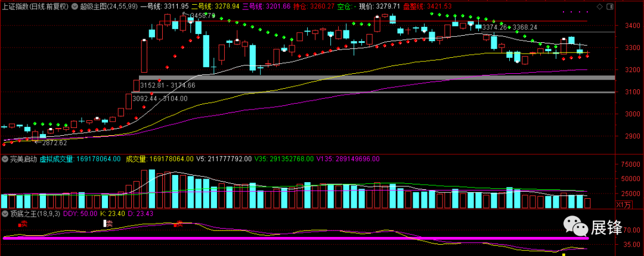Viewport: 644px width, 256px height.
Task: Open dropdown arrow beside 顶底之王 indicator
Action: pyautogui.click(x=5, y=213)
